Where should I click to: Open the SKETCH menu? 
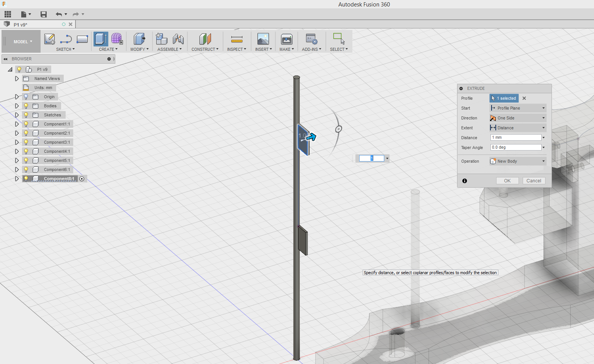tap(65, 49)
